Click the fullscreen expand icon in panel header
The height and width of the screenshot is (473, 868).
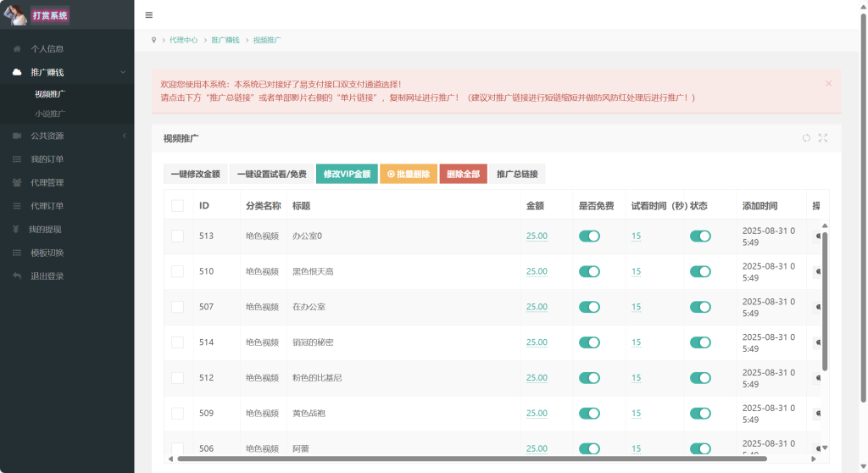pyautogui.click(x=823, y=138)
